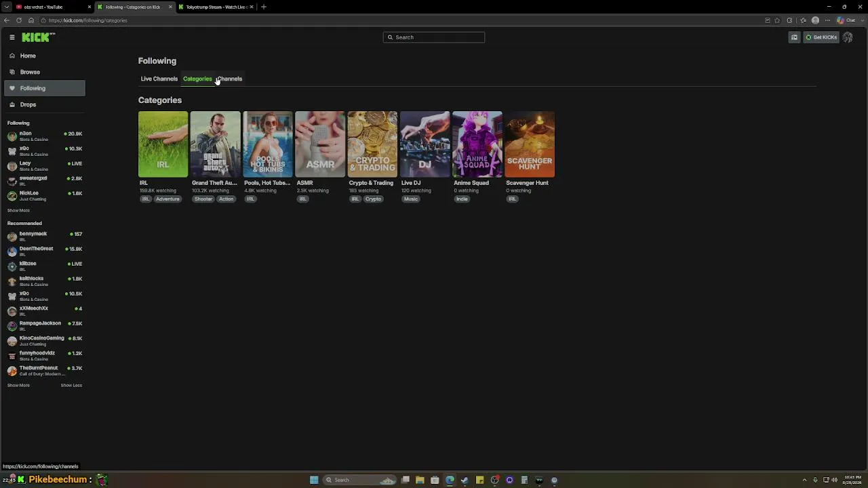Click the Music tag under Live DJ
Viewport: 868px width, 488px height.
point(411,199)
